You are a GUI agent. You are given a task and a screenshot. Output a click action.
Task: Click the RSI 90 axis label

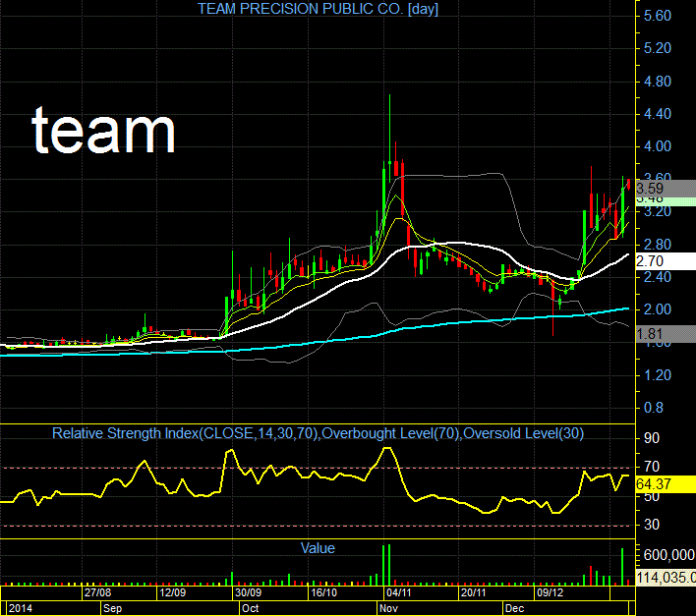point(652,438)
